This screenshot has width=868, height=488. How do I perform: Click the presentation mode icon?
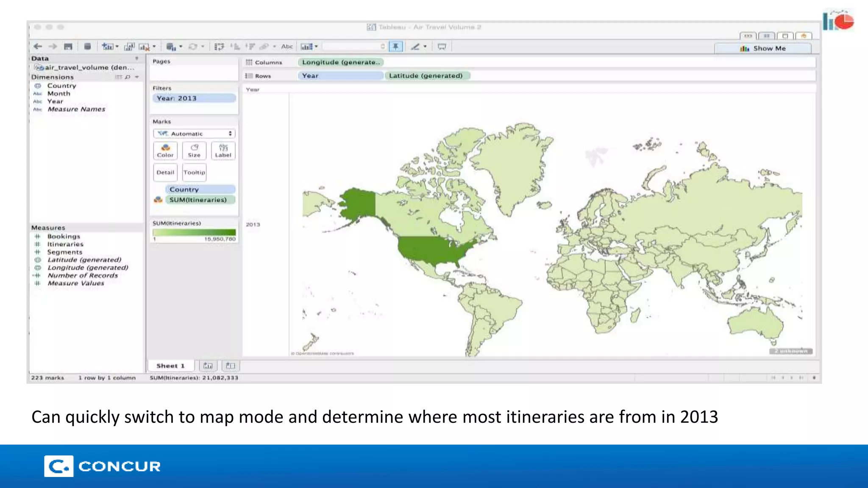pyautogui.click(x=442, y=47)
